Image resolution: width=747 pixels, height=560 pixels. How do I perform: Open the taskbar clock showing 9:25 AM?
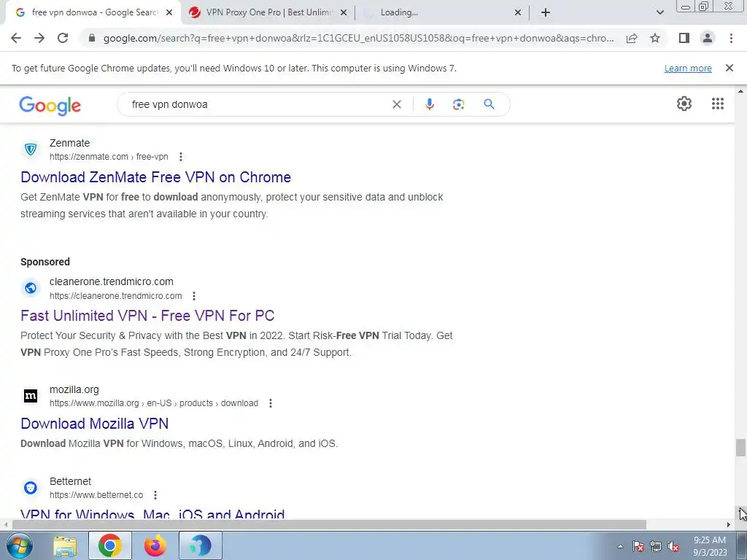pos(710,546)
